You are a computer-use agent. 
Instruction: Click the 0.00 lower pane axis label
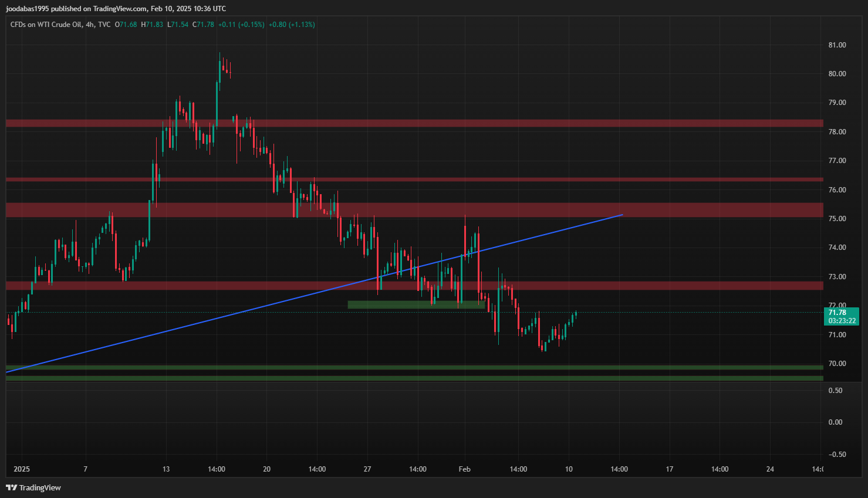pyautogui.click(x=835, y=422)
